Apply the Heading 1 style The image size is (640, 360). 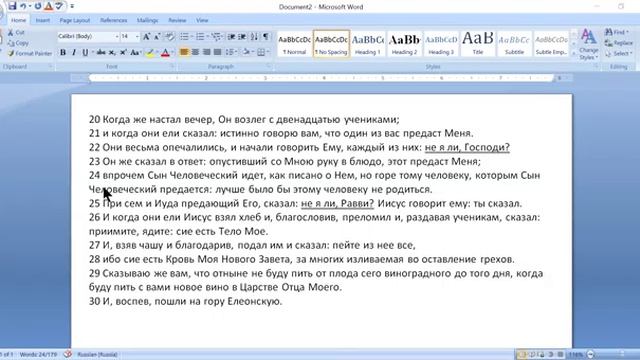click(368, 44)
